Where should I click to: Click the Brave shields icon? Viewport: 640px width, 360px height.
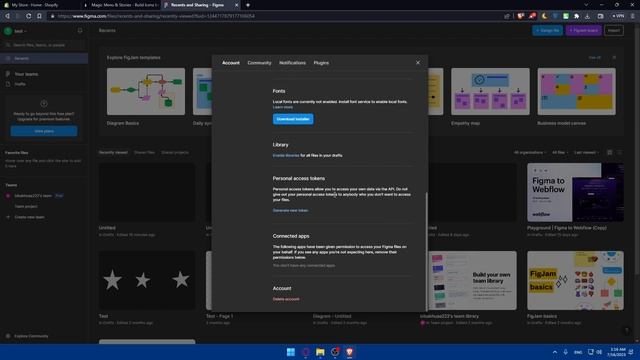(x=520, y=16)
